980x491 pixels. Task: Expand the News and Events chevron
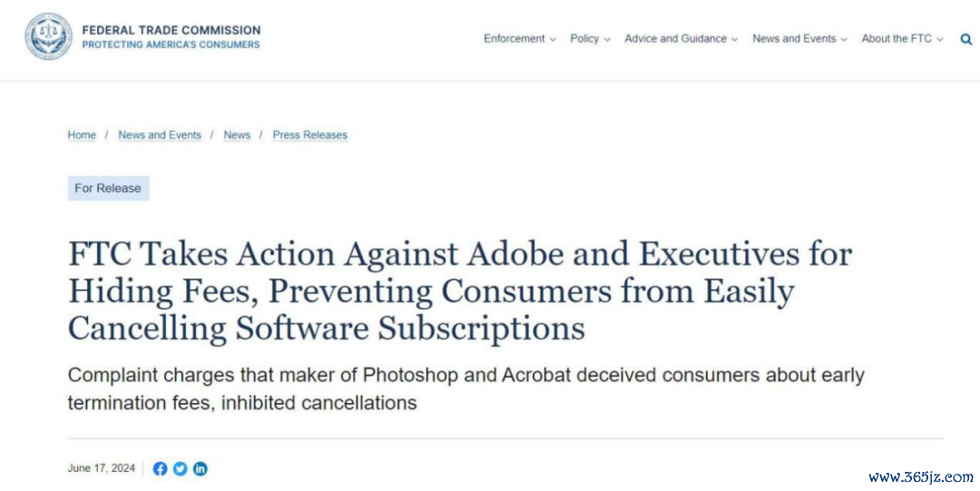click(844, 39)
